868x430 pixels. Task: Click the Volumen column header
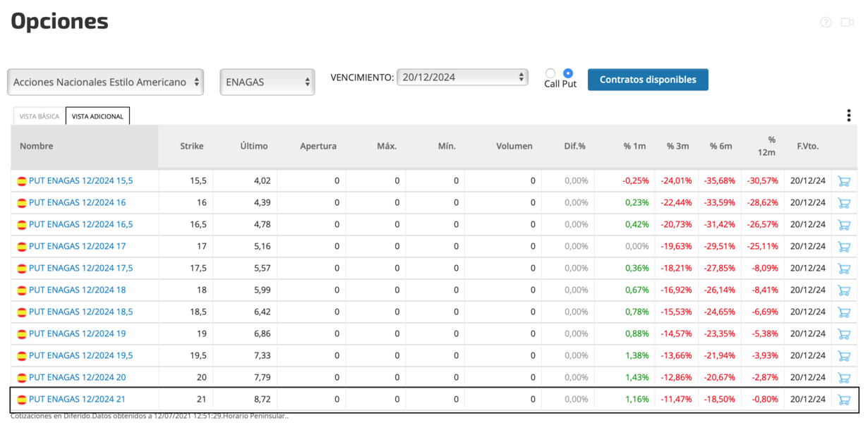[x=514, y=146]
